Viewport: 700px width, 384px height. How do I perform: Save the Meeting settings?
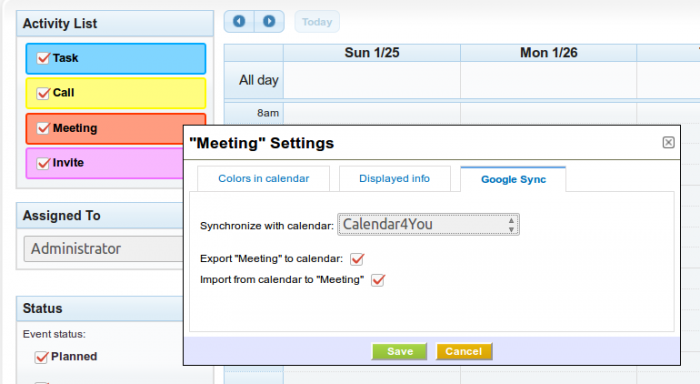(400, 351)
